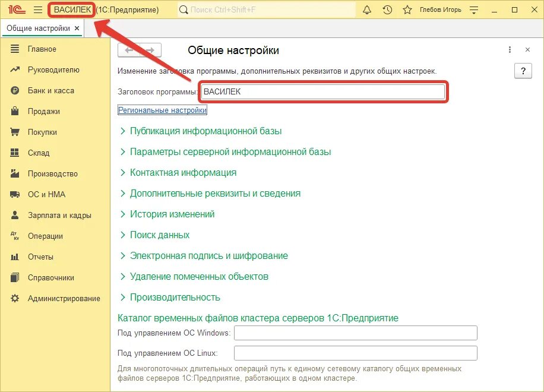This screenshot has height=392, width=544.
Task: Click the Производство factory icon
Action: click(x=15, y=173)
